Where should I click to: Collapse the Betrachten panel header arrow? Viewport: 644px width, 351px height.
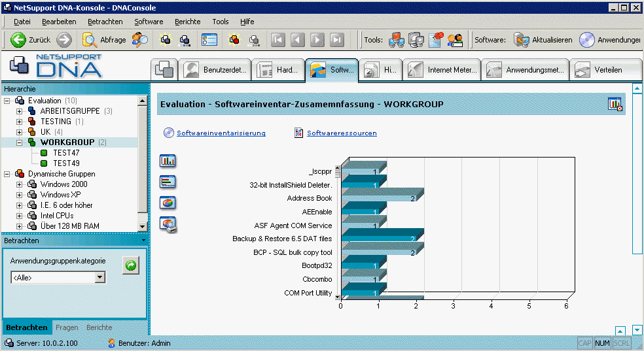pyautogui.click(x=143, y=241)
